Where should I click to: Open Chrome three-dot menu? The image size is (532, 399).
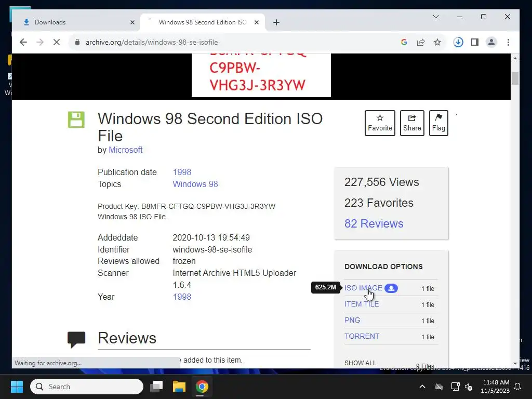[x=508, y=42]
